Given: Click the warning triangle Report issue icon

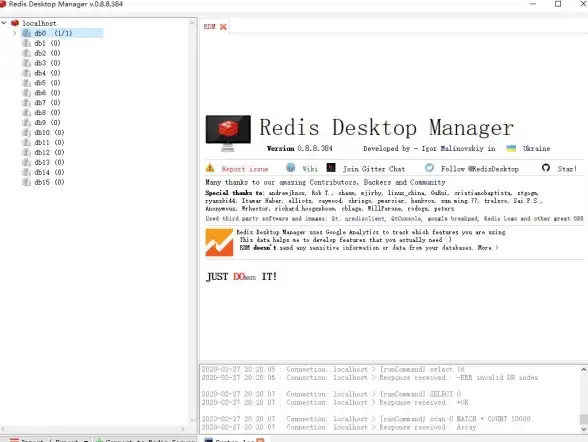Looking at the screenshot, I should point(210,168).
